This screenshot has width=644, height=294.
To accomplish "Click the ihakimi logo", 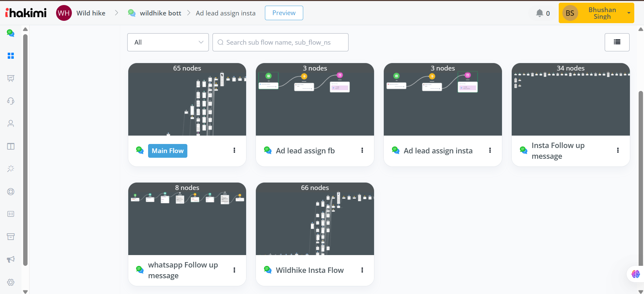I will click(26, 13).
